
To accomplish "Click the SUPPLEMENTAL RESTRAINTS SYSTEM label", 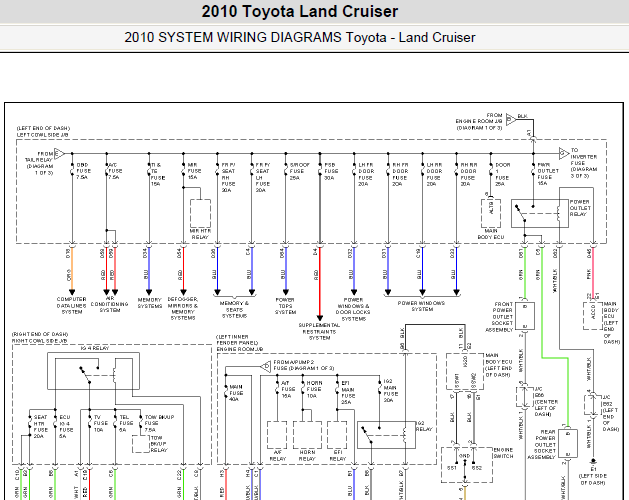I will [x=319, y=331].
